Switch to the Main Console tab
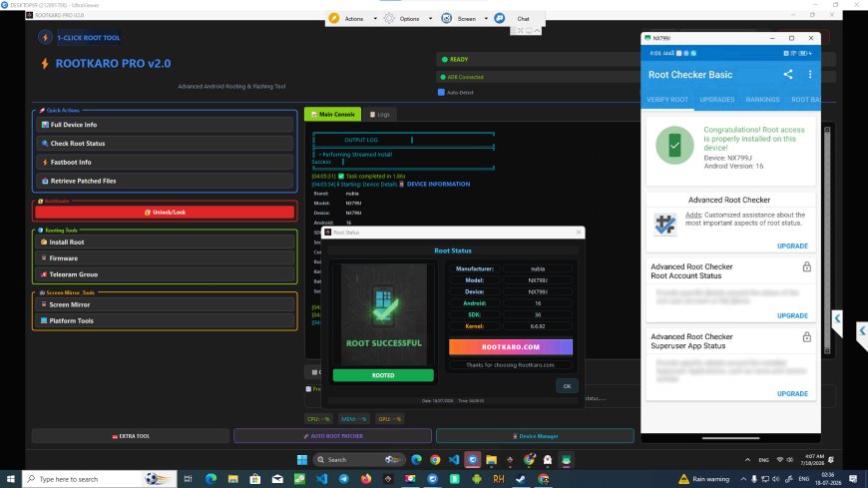Screen dimensions: 868x488 tap(332, 114)
